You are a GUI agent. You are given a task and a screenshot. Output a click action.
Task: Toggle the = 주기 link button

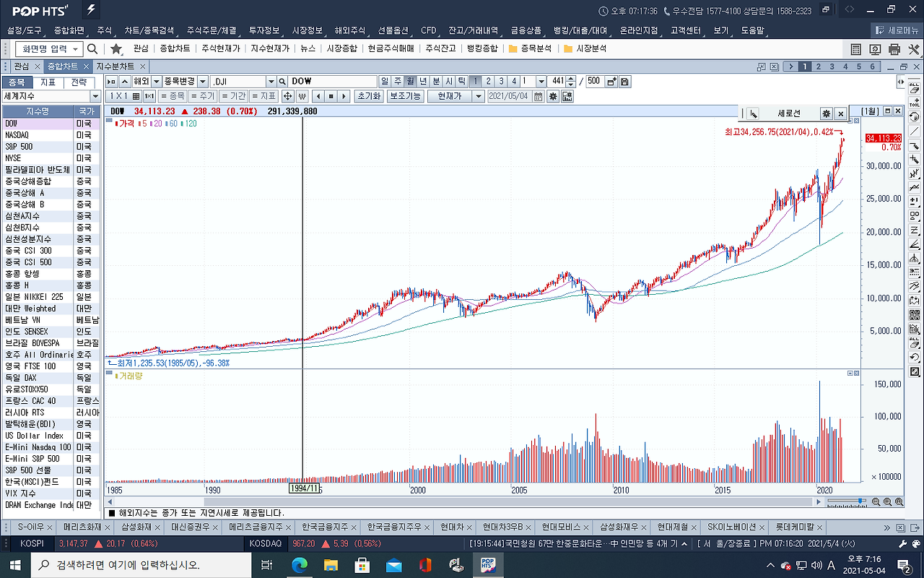pos(203,96)
